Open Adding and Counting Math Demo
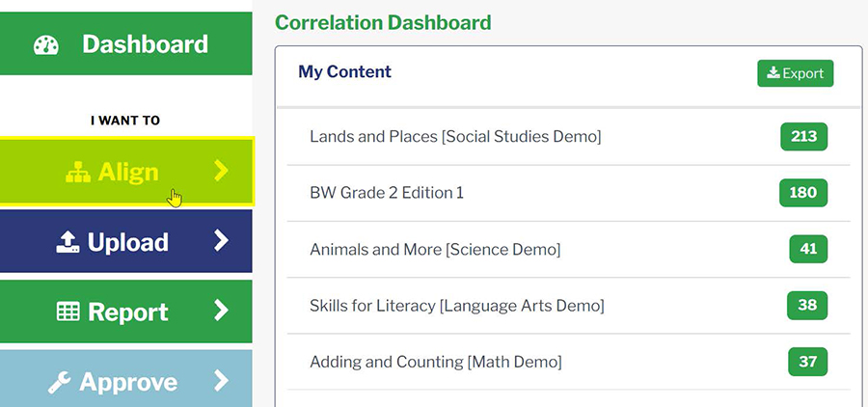Image resolution: width=868 pixels, height=407 pixels. click(x=436, y=363)
